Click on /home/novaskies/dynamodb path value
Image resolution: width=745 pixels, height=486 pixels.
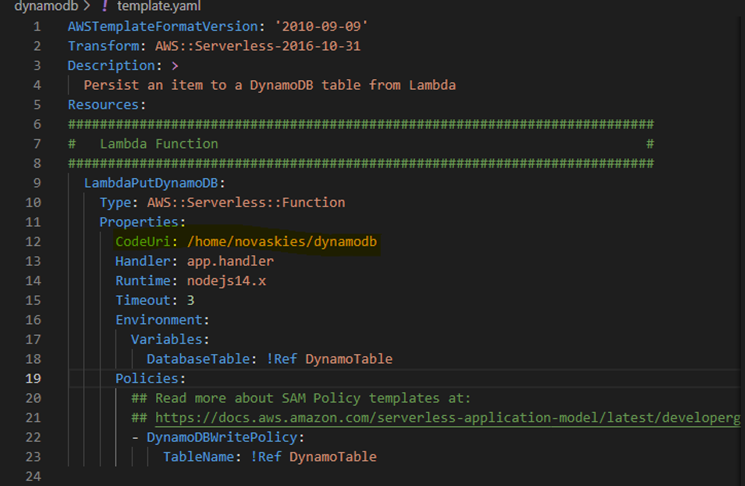click(x=282, y=242)
